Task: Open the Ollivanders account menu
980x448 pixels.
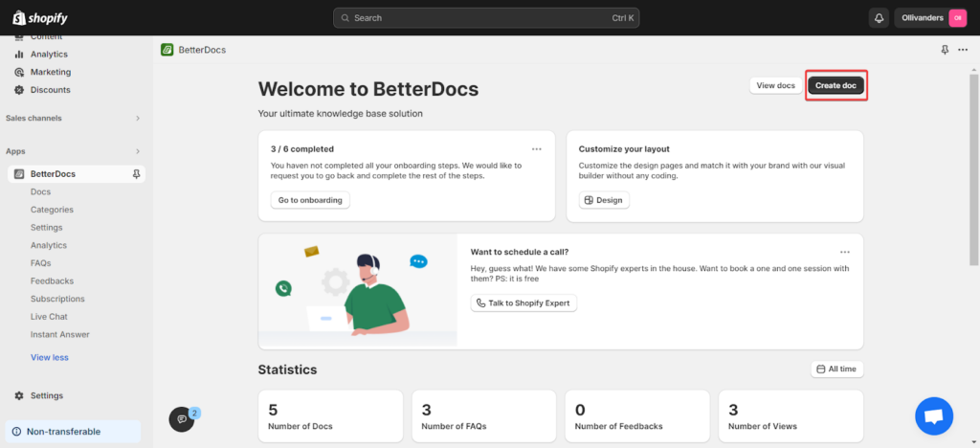Action: click(x=930, y=18)
